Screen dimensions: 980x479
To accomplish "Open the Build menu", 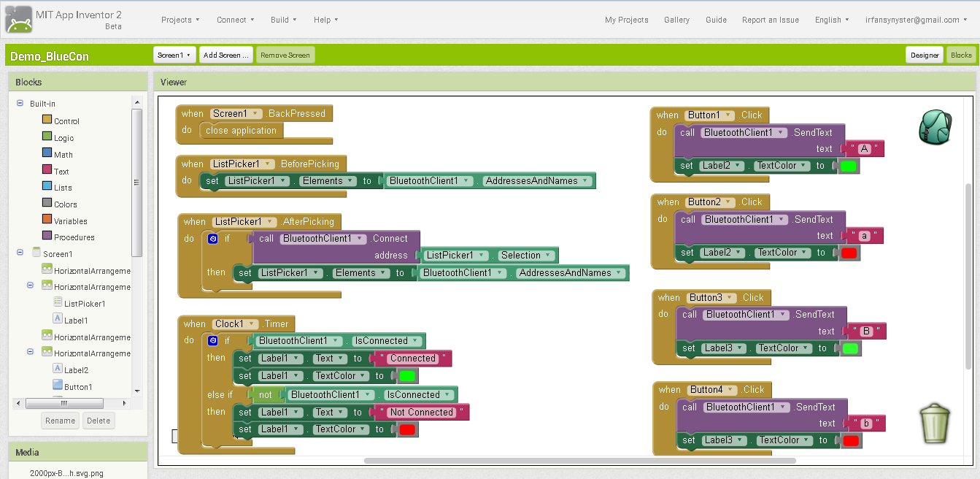I will (284, 20).
